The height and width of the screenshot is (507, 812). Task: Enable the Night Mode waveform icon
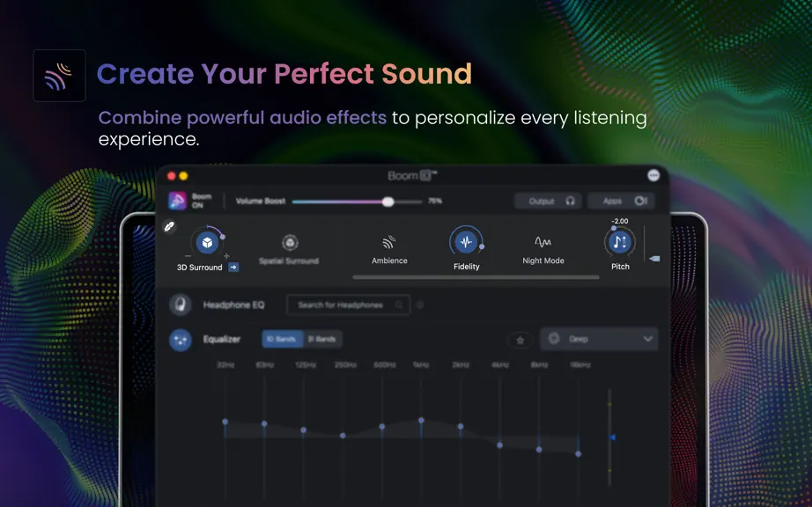tap(543, 241)
